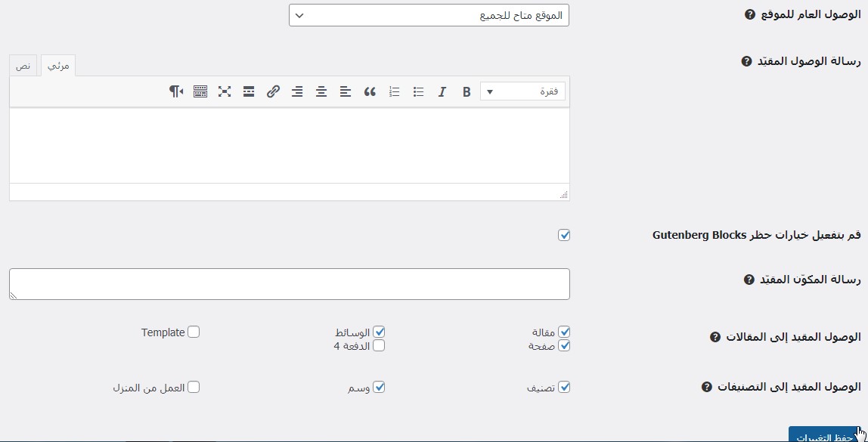
Task: Switch to the نص editor tab
Action: click(23, 66)
